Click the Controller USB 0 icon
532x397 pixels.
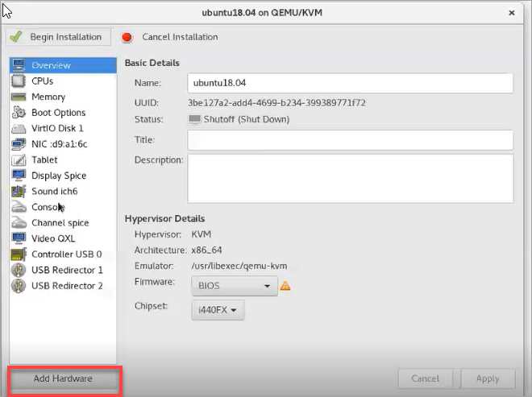pos(19,254)
